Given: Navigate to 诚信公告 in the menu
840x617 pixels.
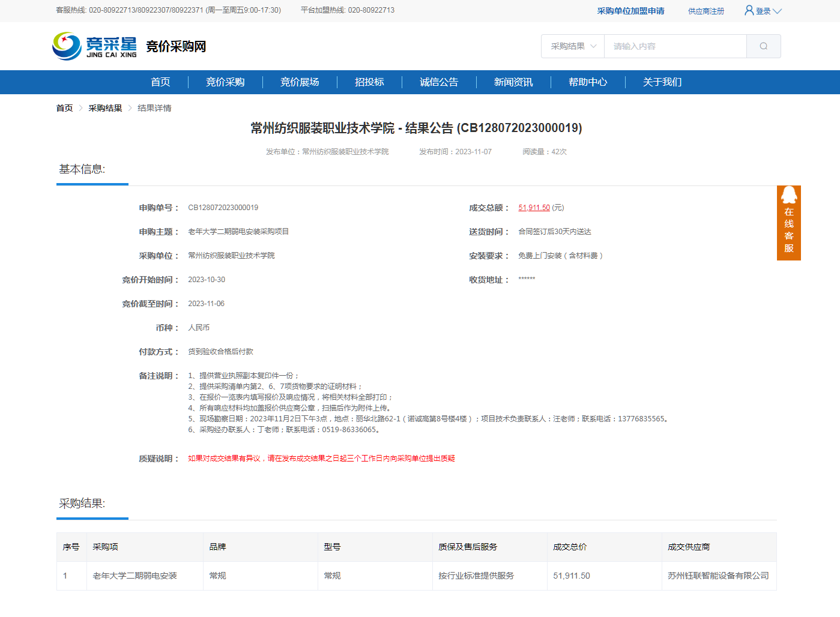Looking at the screenshot, I should [x=439, y=82].
